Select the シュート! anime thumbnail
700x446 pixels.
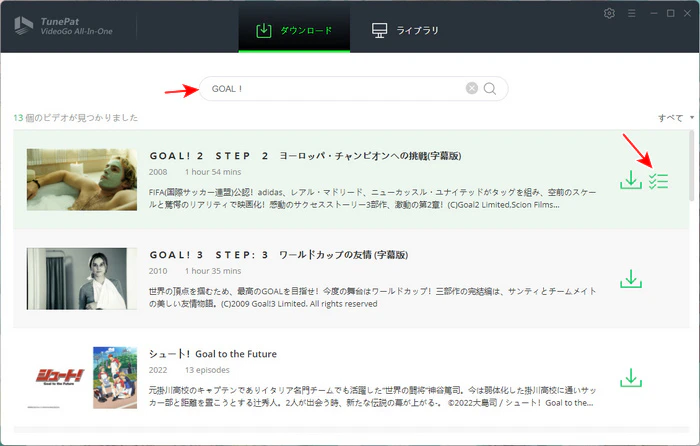coord(82,378)
